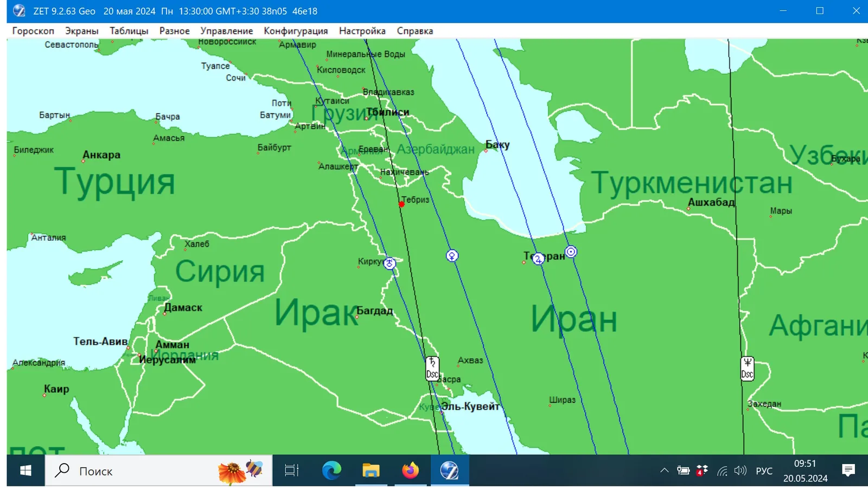The image size is (868, 488).
Task: Launch Firefox from the taskbar
Action: pyautogui.click(x=411, y=471)
